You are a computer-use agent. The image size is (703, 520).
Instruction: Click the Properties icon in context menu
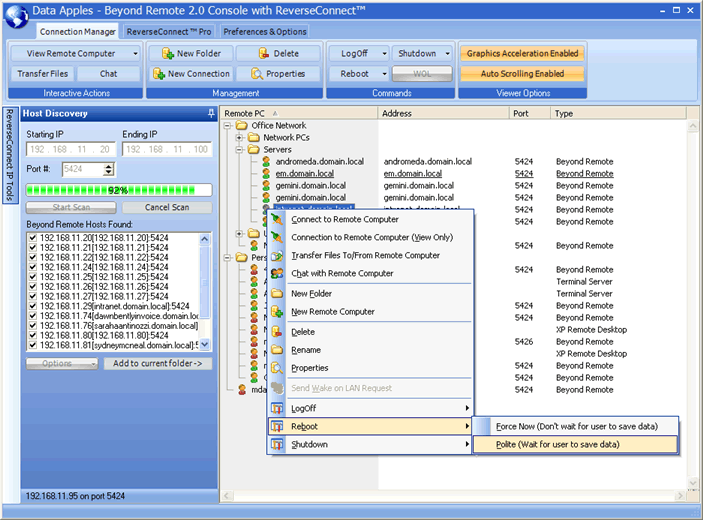click(277, 368)
